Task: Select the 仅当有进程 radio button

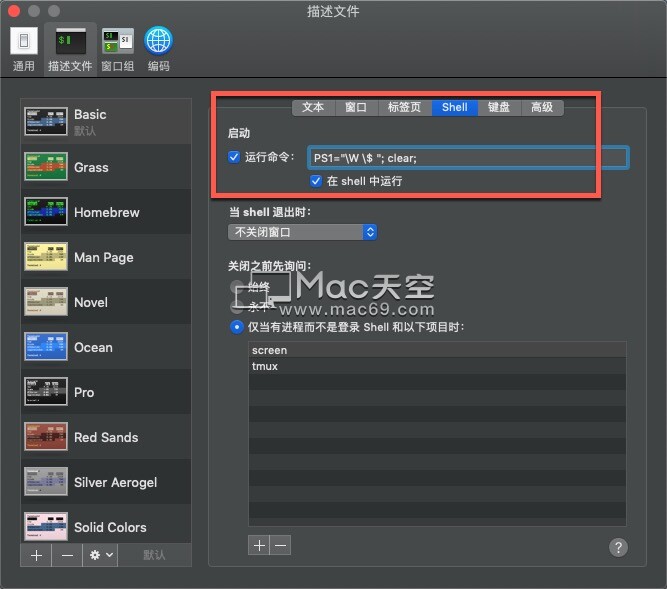Action: click(x=237, y=327)
